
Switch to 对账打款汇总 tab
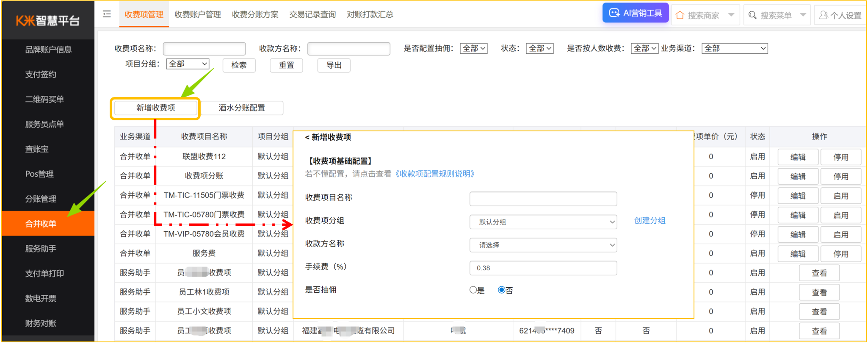[x=370, y=14]
